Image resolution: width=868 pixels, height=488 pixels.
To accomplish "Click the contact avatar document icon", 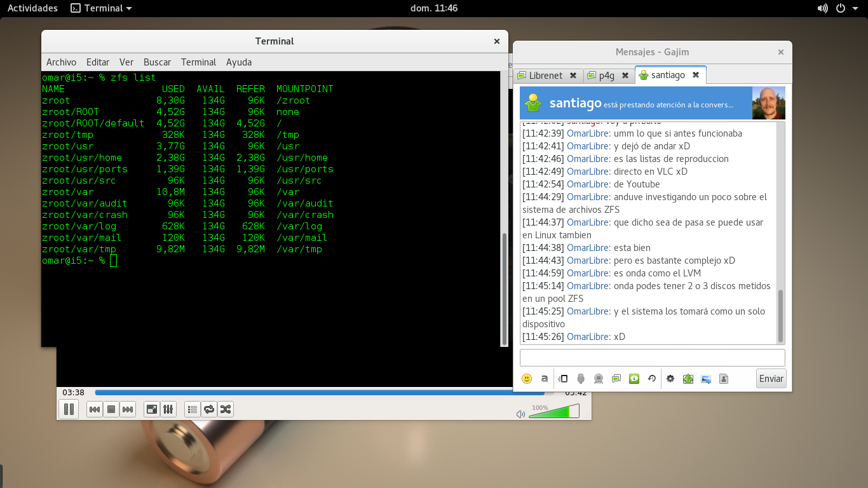I will [x=724, y=379].
